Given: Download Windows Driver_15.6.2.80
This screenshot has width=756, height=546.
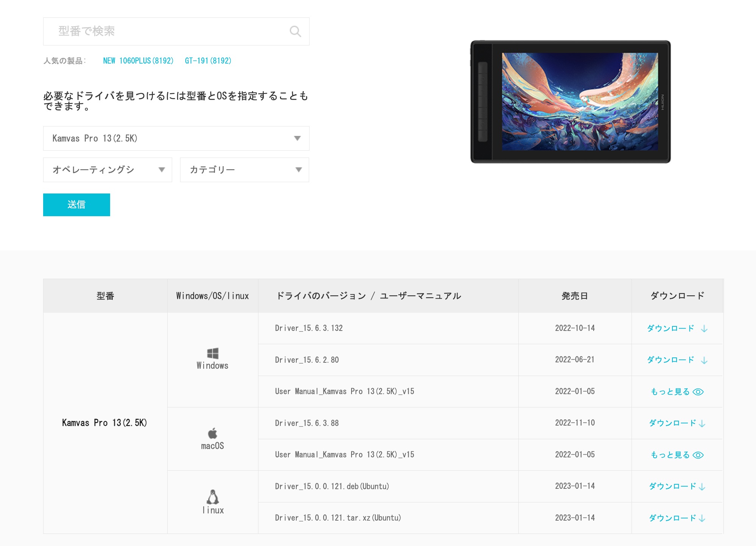Looking at the screenshot, I should (x=677, y=360).
